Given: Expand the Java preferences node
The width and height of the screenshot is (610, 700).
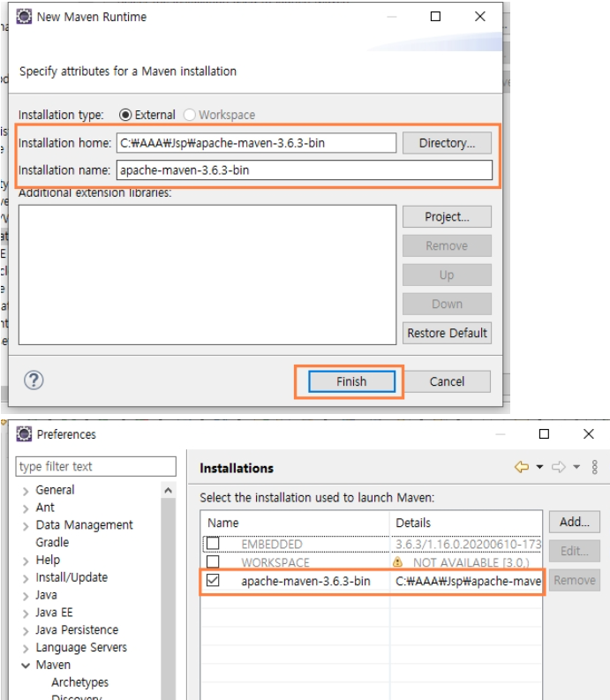Looking at the screenshot, I should pos(26,596).
